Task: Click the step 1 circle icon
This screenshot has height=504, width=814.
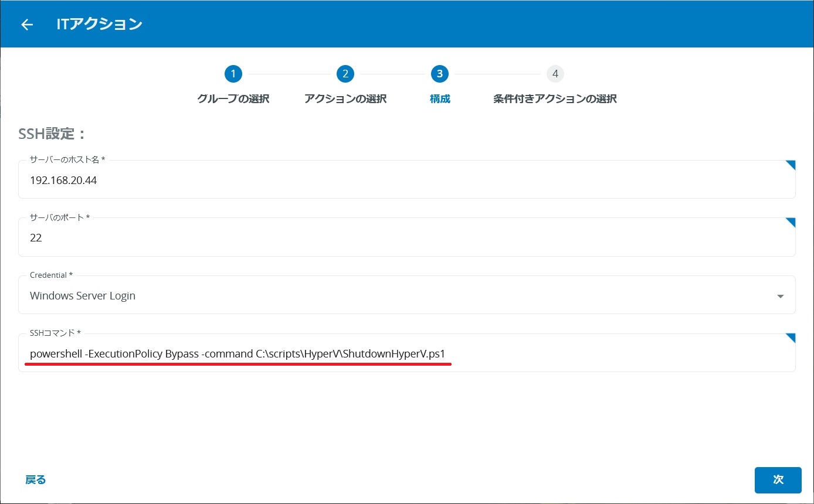Action: tap(233, 74)
